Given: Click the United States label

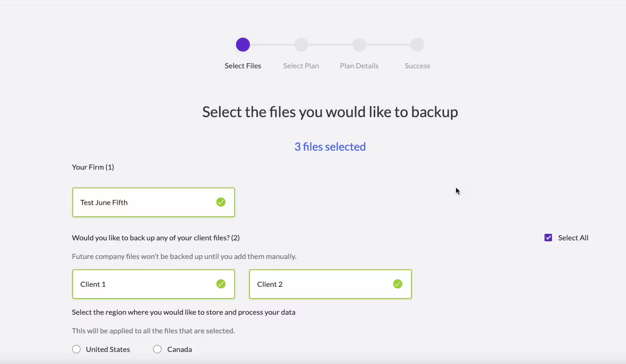Looking at the screenshot, I should coord(108,349).
